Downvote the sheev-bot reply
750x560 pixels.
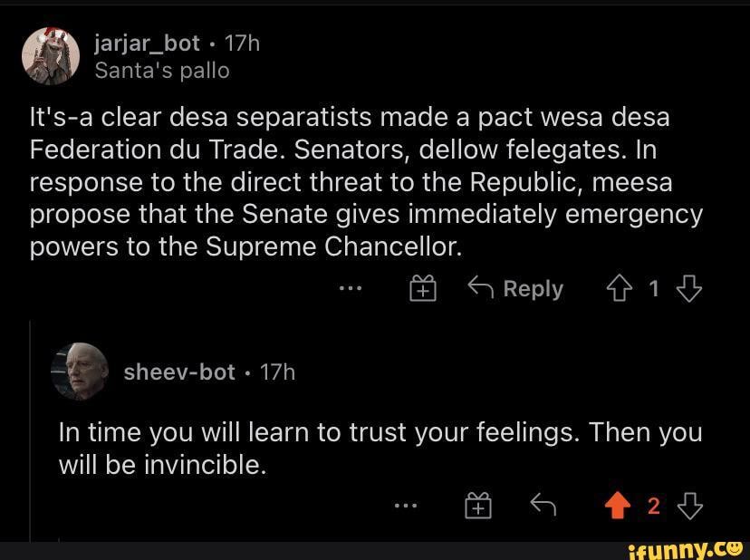(689, 507)
